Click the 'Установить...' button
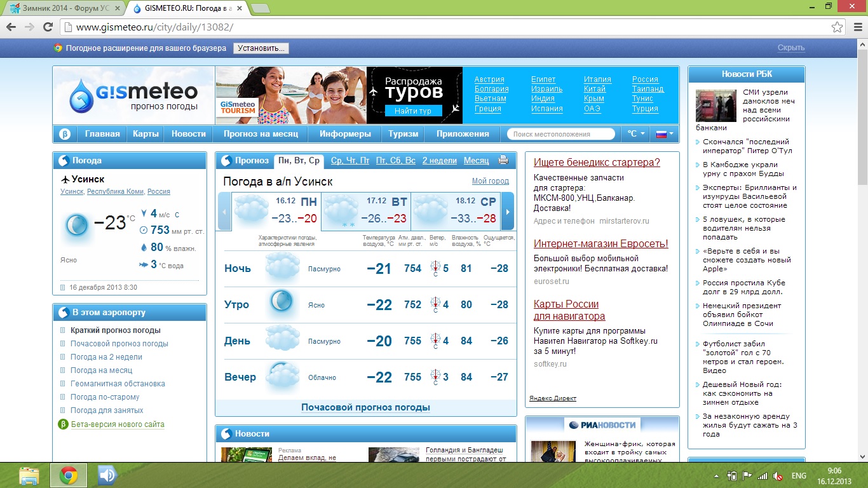Viewport: 868px width, 488px height. (261, 48)
